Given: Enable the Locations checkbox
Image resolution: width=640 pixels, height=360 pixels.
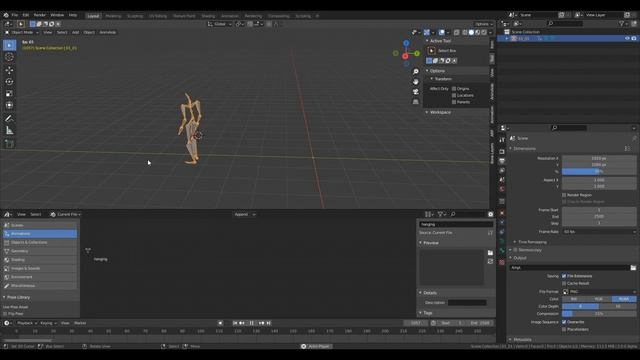Looking at the screenshot, I should click(454, 95).
